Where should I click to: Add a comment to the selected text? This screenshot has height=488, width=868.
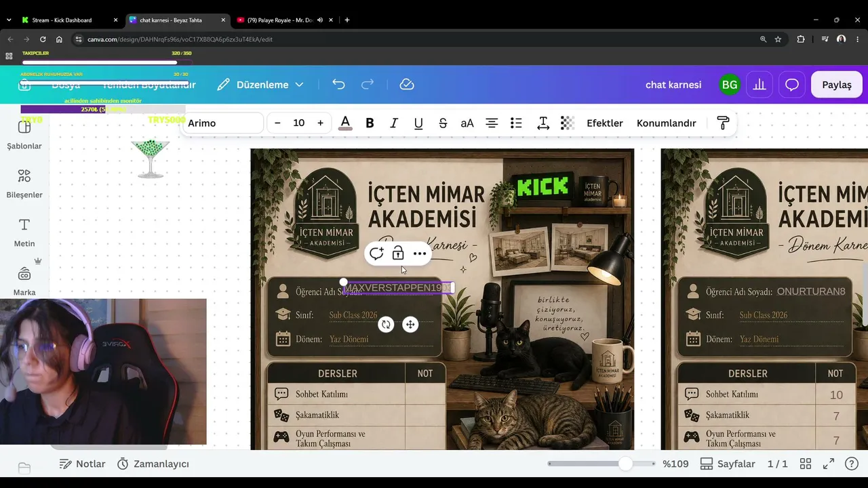[x=376, y=253]
